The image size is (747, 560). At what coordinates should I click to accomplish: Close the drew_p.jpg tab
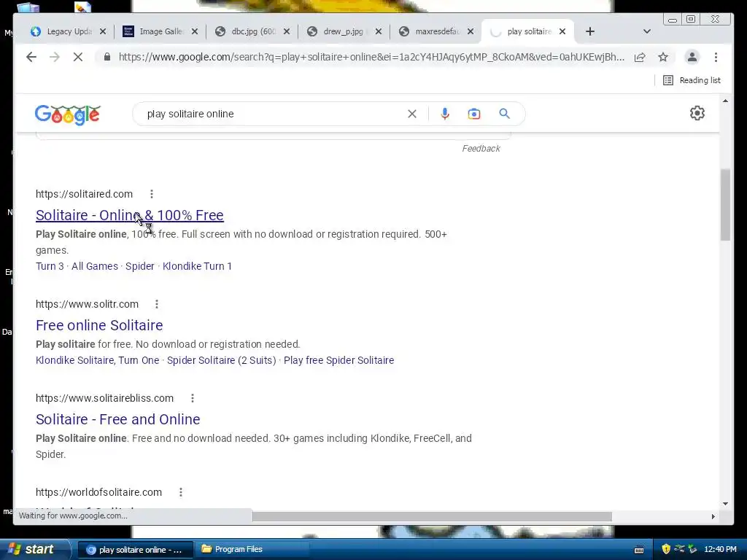(x=379, y=31)
